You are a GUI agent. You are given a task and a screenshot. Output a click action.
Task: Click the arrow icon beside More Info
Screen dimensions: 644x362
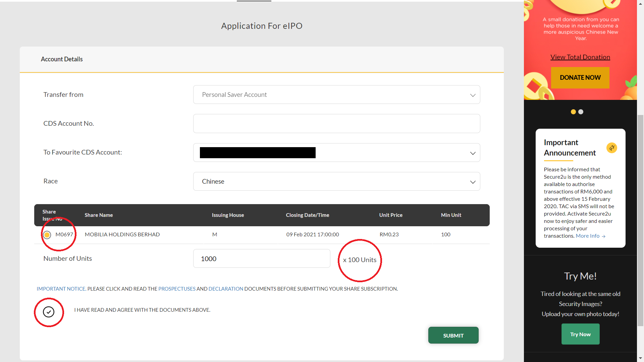click(x=604, y=236)
